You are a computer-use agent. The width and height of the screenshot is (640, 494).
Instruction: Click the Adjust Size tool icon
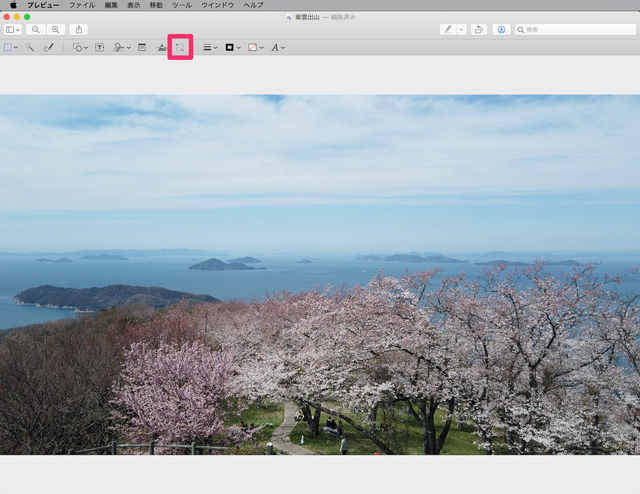coord(180,47)
